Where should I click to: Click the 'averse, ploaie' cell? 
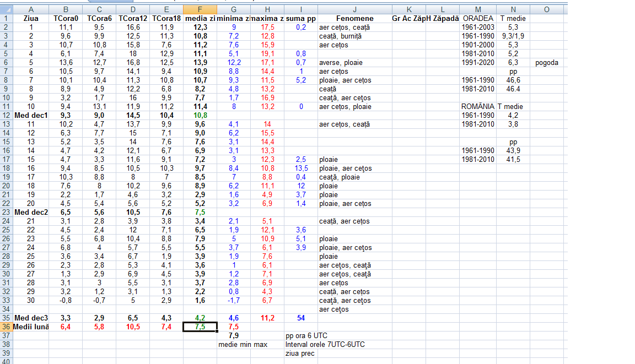[x=355, y=63]
